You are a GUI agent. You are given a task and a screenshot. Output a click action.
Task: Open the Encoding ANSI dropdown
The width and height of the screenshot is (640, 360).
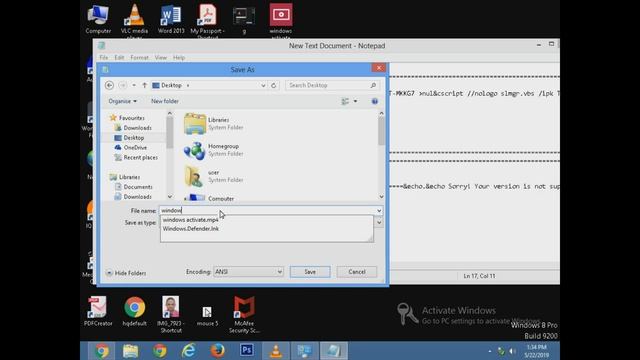point(248,272)
